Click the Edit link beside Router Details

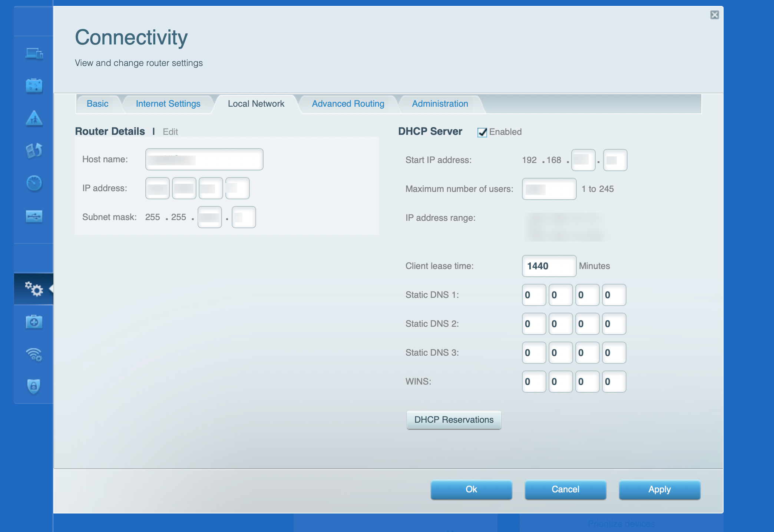tap(170, 132)
